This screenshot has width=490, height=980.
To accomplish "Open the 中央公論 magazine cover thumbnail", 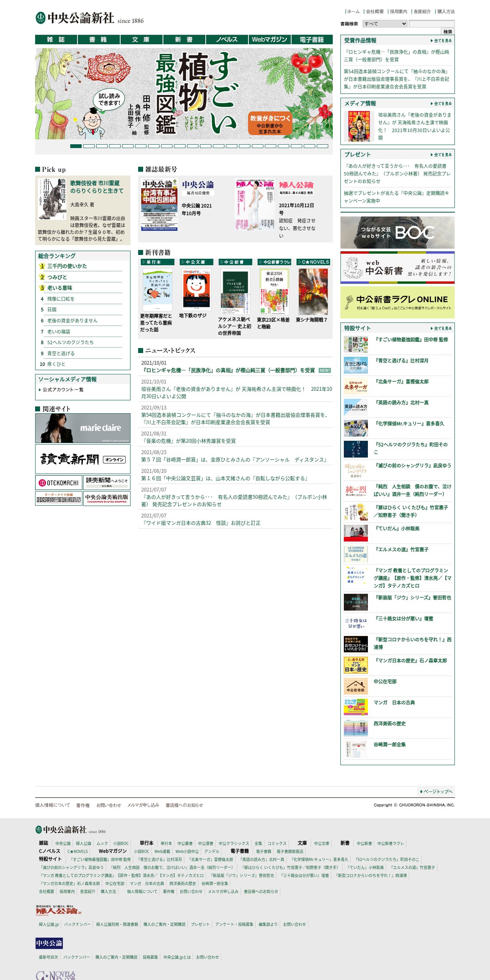I will point(159,205).
